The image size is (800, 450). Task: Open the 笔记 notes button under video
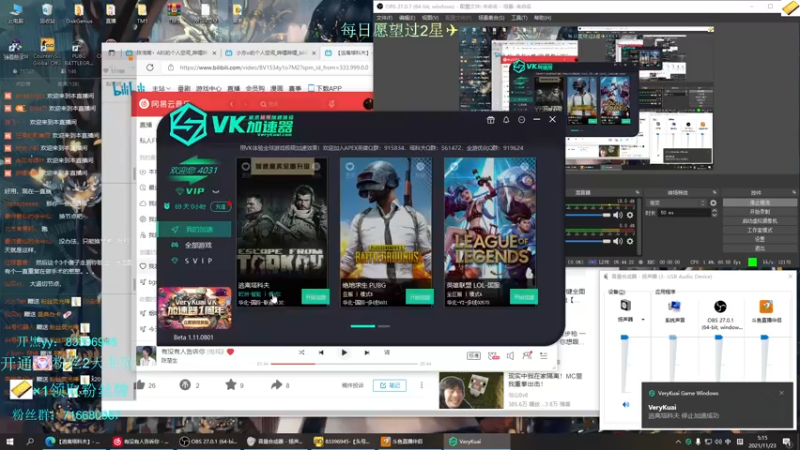pos(390,385)
